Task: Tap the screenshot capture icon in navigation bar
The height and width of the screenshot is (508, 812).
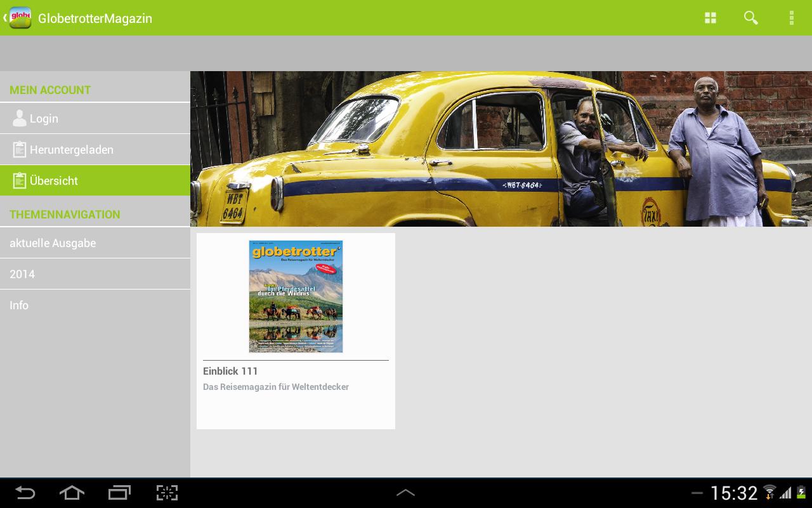Action: [167, 493]
